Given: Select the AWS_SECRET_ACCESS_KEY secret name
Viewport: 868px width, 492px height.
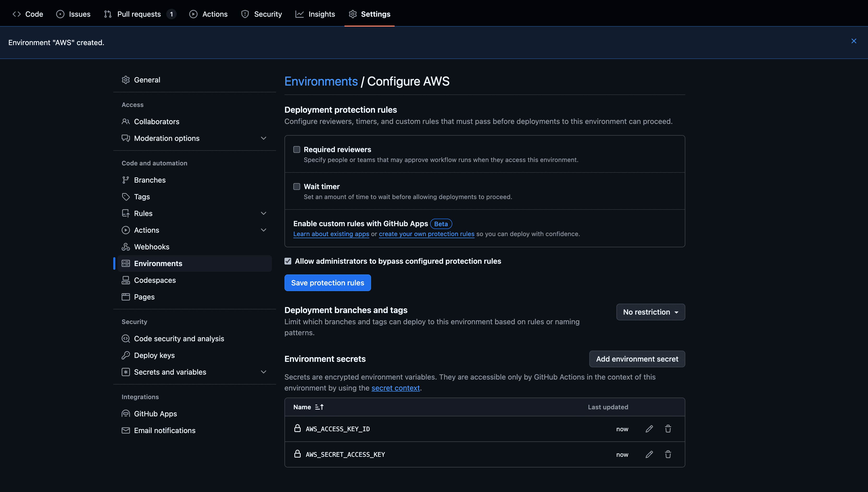Looking at the screenshot, I should [345, 454].
